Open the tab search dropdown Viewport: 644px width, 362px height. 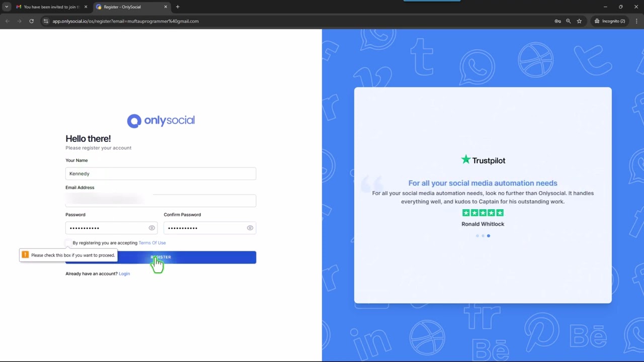pyautogui.click(x=7, y=7)
